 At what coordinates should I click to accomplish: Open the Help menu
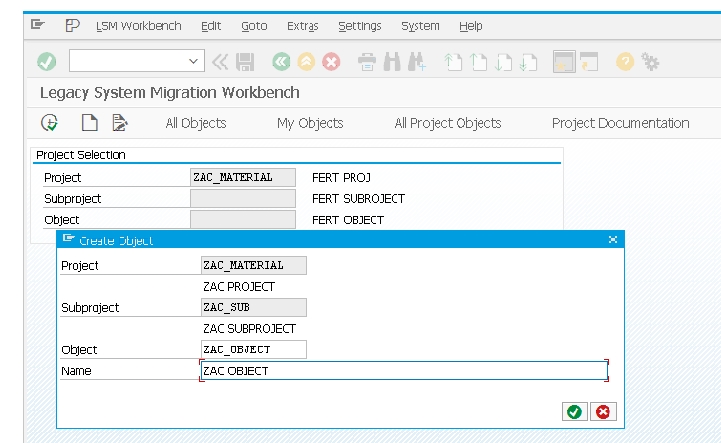[470, 26]
